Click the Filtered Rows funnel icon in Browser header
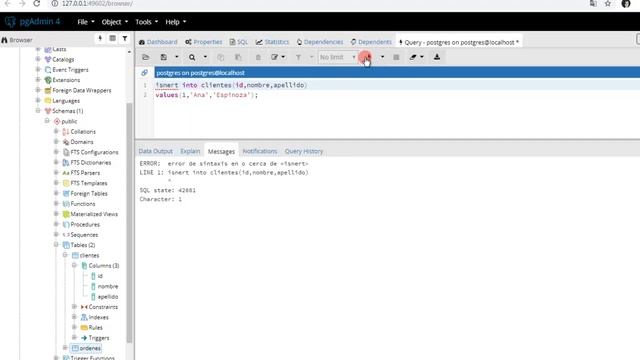Image resolution: width=640 pixels, height=360 pixels. tap(124, 38)
